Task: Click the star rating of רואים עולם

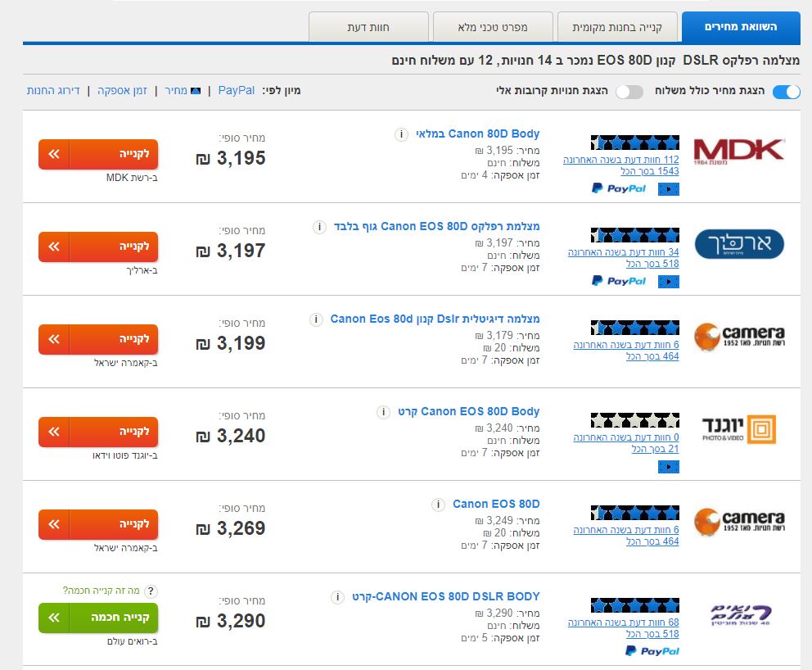Action: coord(635,605)
